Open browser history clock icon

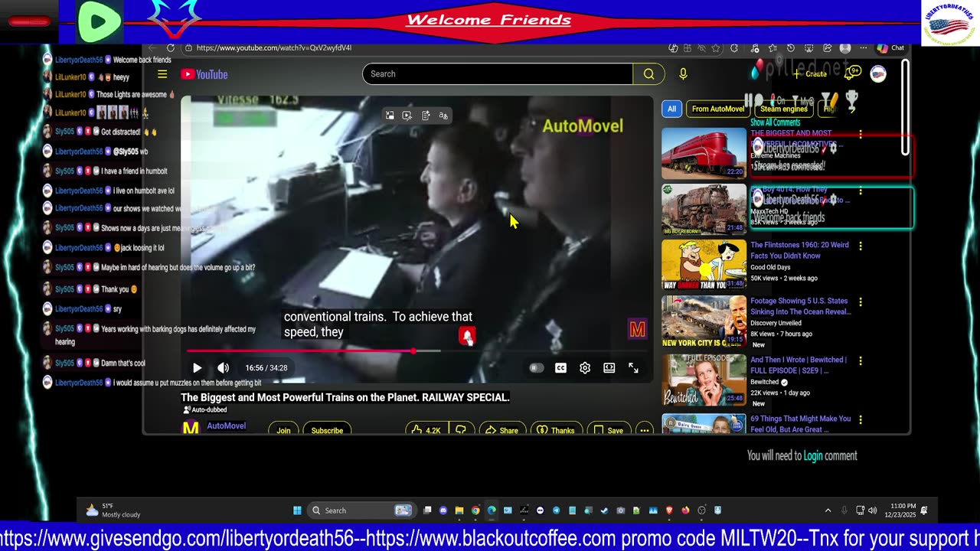791,47
